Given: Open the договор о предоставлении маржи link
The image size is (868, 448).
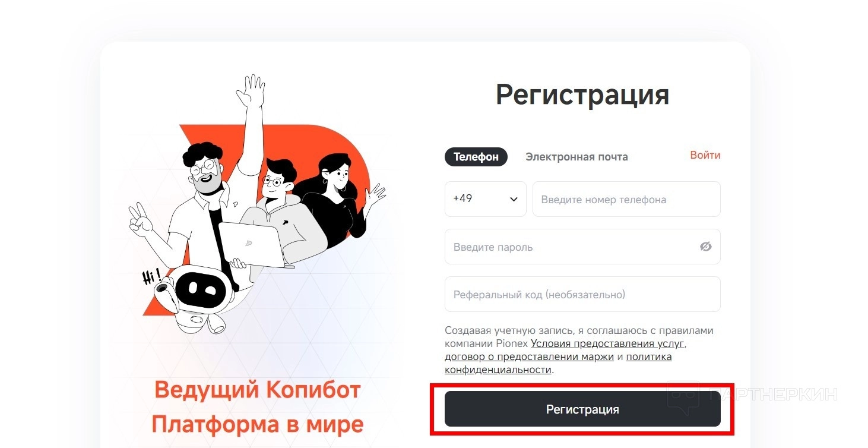Looking at the screenshot, I should [x=530, y=356].
